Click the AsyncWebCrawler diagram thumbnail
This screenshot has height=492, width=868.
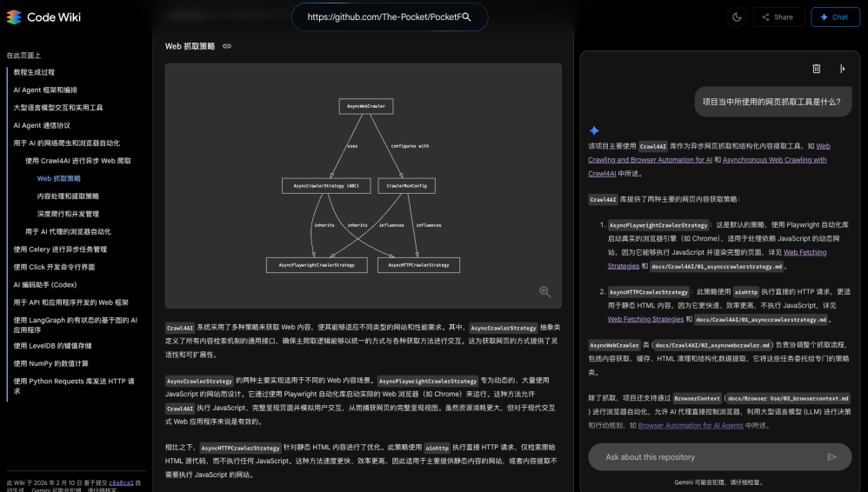pos(364,185)
